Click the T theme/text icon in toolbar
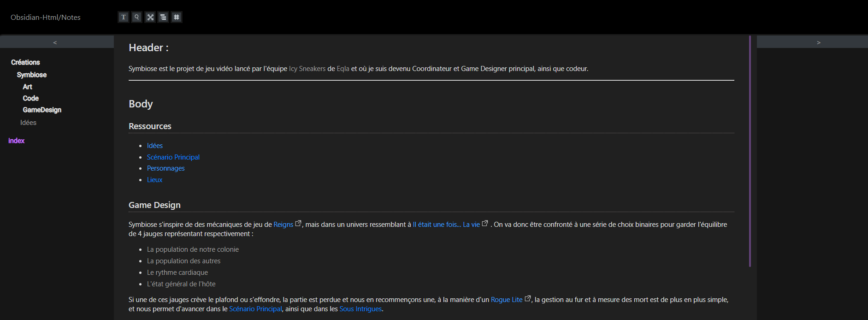This screenshot has height=320, width=868. (x=124, y=17)
